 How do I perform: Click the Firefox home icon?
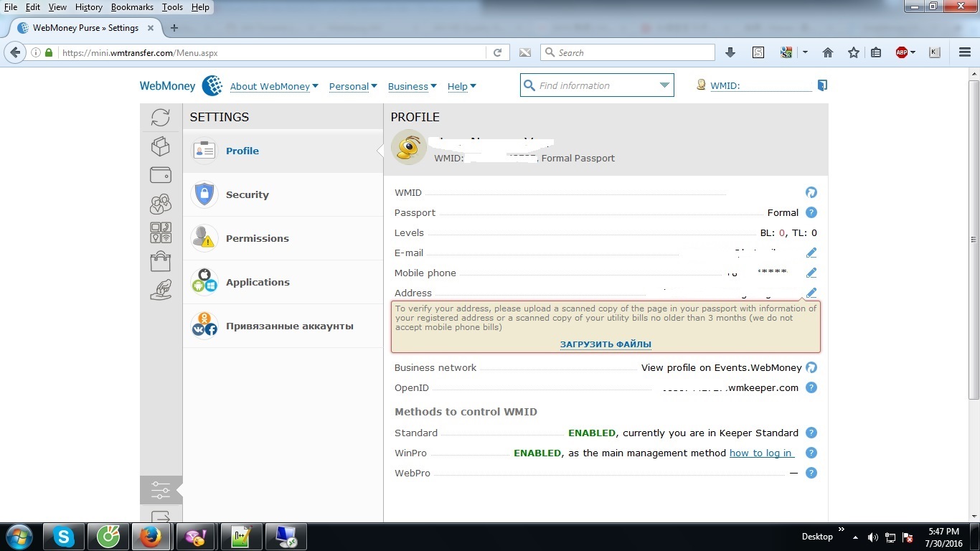828,52
